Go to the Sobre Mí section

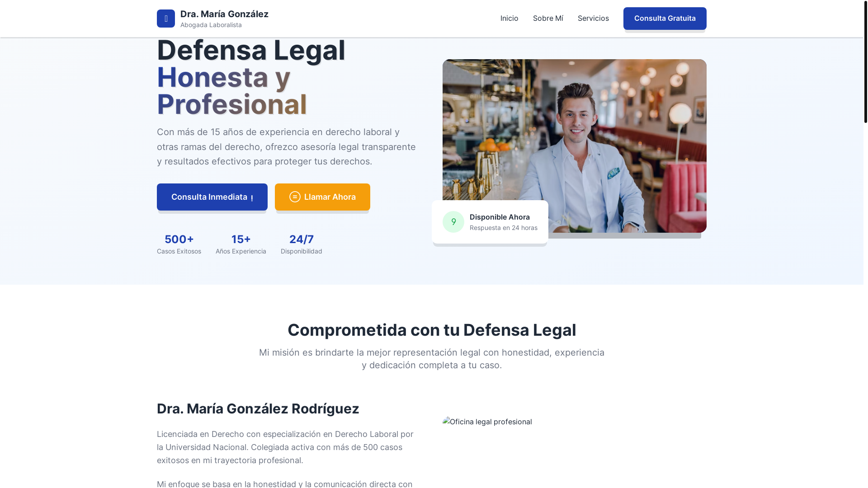tap(548, 18)
